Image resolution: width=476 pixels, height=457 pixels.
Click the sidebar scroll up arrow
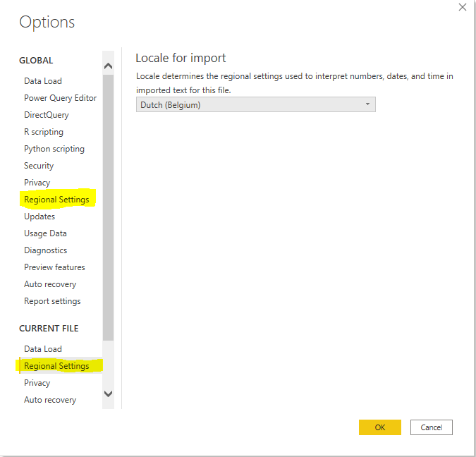pyautogui.click(x=108, y=66)
